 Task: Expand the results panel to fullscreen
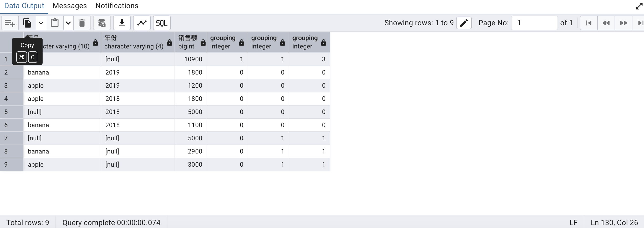pyautogui.click(x=639, y=6)
